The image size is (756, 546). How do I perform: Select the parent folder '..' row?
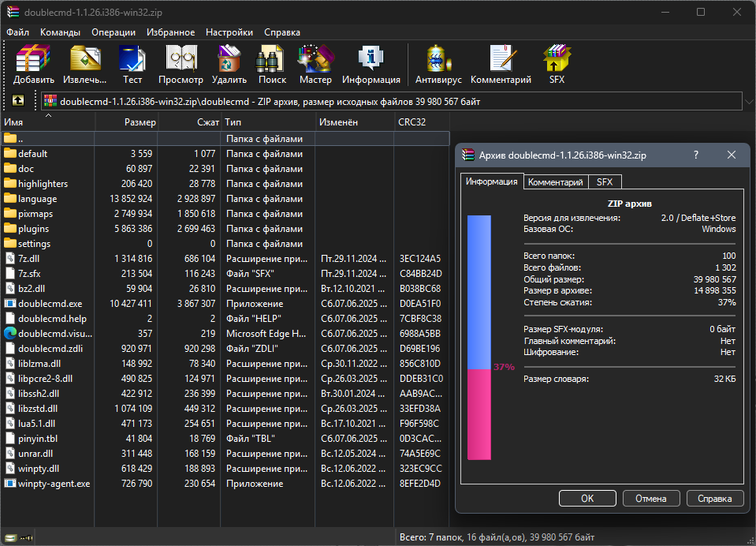[225, 139]
